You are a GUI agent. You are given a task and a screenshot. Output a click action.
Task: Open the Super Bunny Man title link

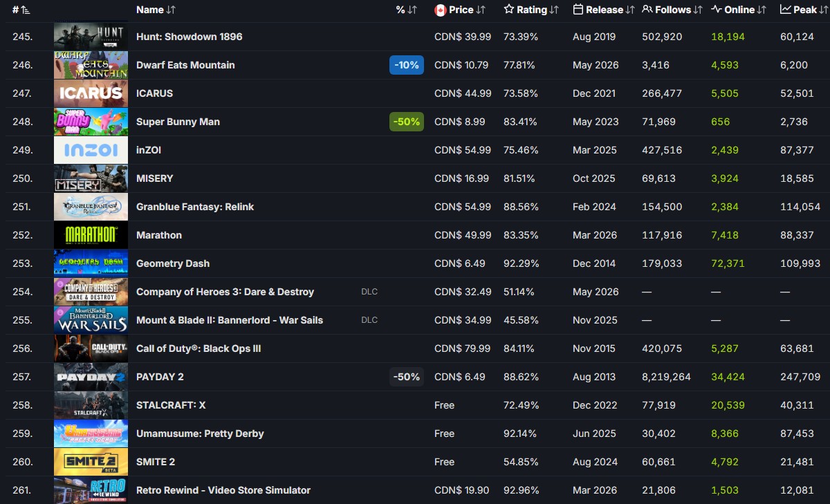[x=178, y=122]
